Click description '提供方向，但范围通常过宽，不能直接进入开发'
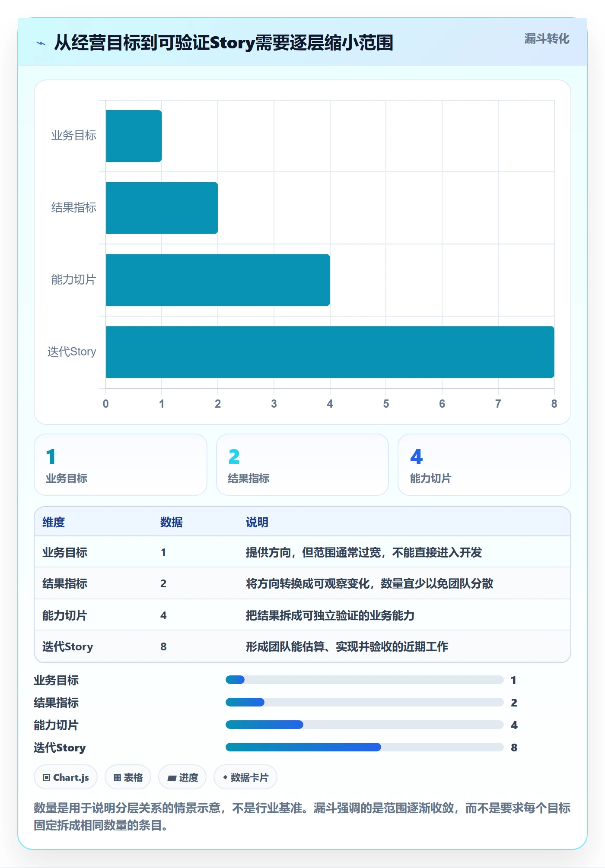The height and width of the screenshot is (868, 605). [x=364, y=552]
